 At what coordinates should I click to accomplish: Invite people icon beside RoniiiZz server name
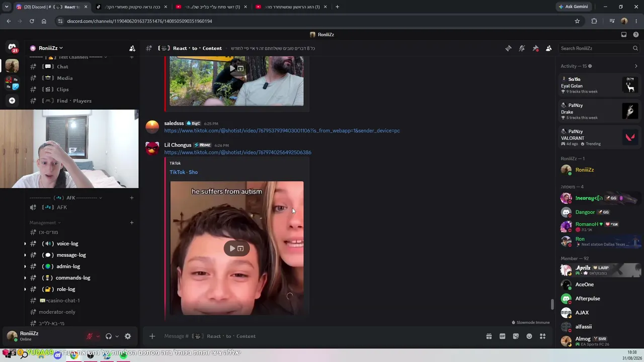(132, 48)
